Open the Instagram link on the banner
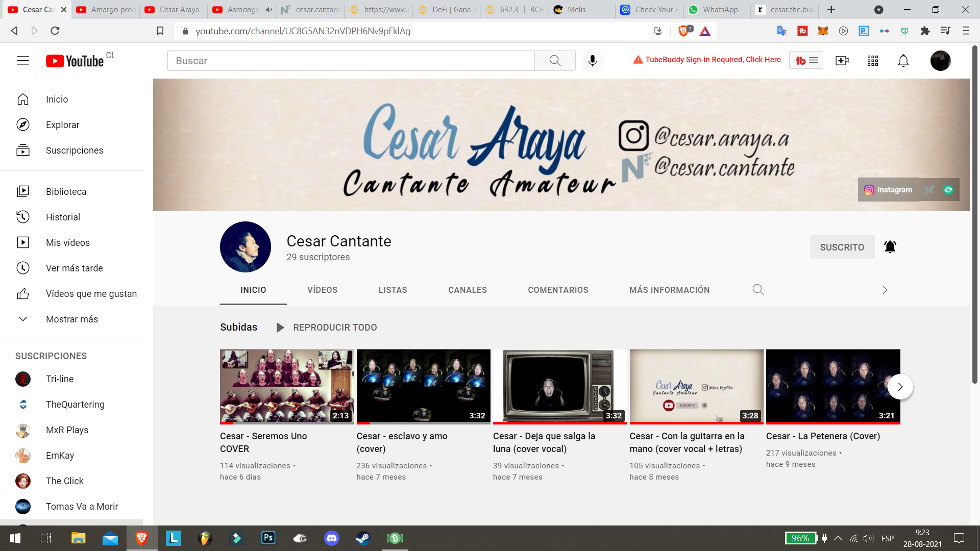The width and height of the screenshot is (980, 551). click(888, 190)
